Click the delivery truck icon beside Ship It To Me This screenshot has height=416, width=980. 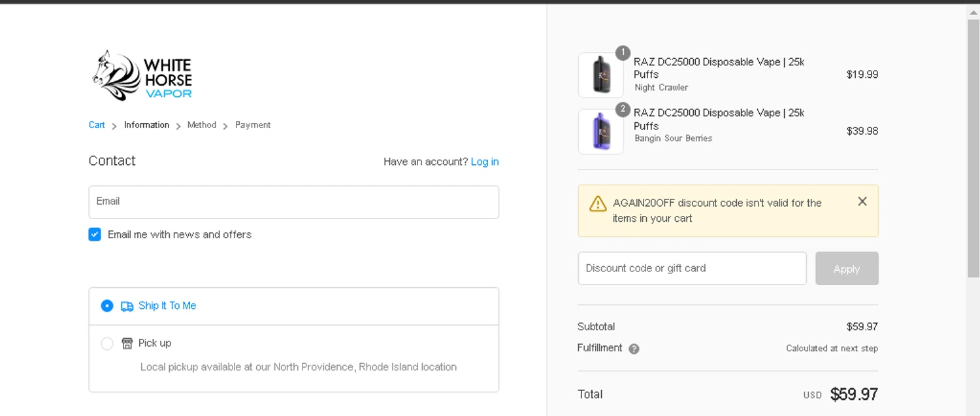coord(127,306)
